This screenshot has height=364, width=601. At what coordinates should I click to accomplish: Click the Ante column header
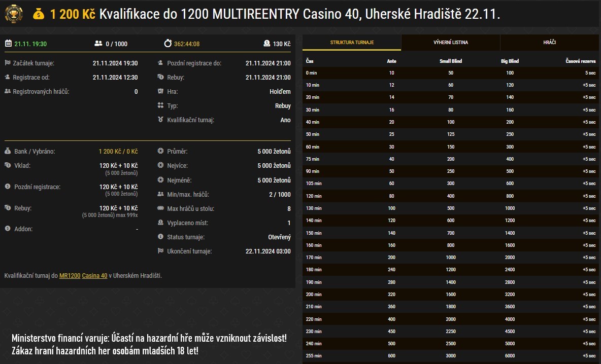[391, 61]
